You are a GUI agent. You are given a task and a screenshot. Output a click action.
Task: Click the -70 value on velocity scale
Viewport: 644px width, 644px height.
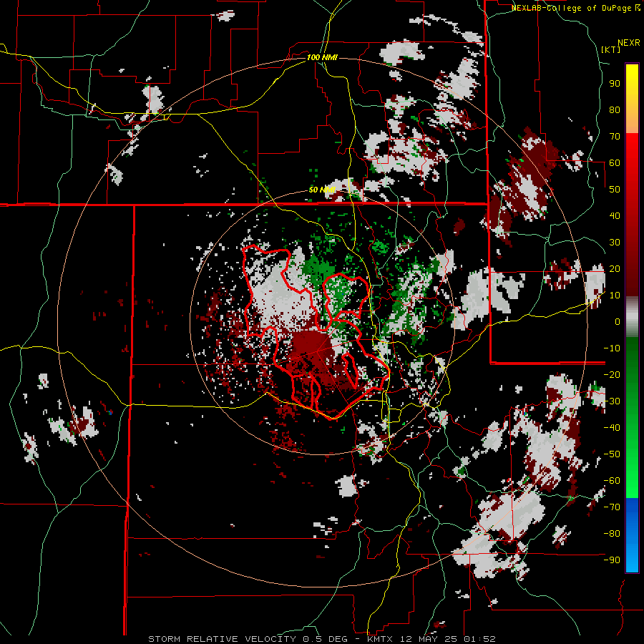click(x=612, y=507)
